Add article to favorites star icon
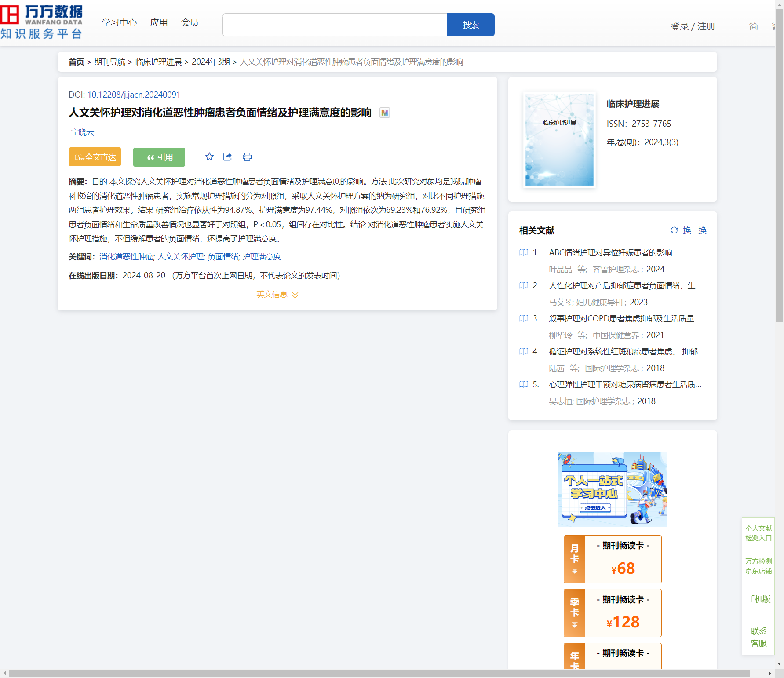784x678 pixels. coord(209,157)
